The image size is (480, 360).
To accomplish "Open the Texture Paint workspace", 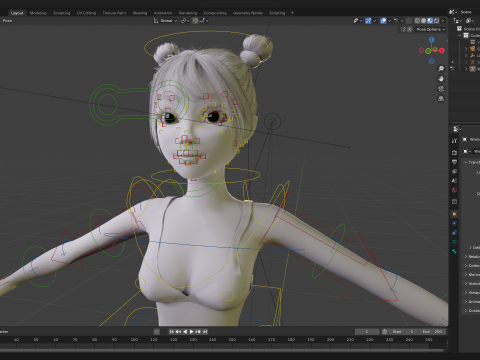I will click(x=114, y=13).
